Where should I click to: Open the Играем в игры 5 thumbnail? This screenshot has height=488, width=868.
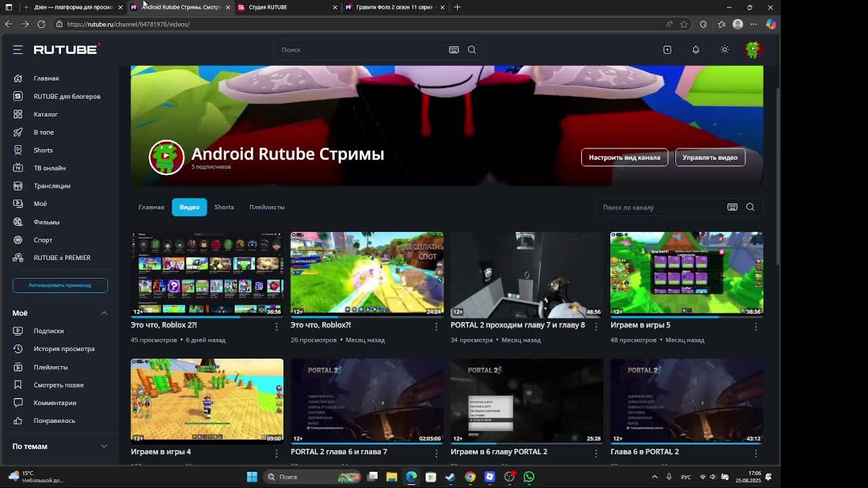coord(686,274)
